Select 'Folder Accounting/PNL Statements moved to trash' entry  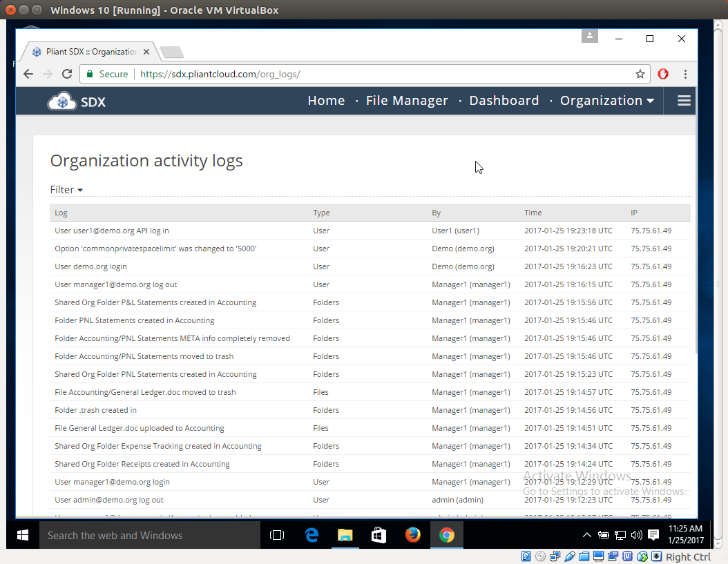370,356
